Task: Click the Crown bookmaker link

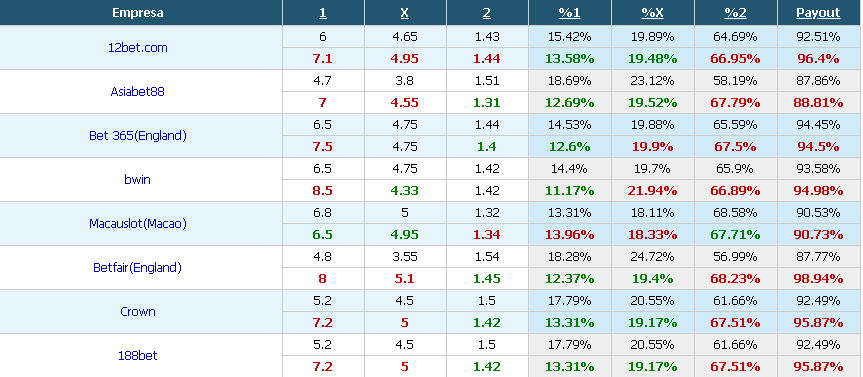Action: pyautogui.click(x=138, y=312)
